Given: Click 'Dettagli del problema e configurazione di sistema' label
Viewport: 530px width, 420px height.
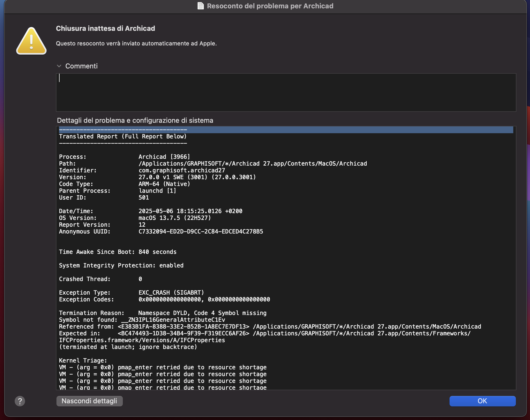Looking at the screenshot, I should (x=135, y=120).
